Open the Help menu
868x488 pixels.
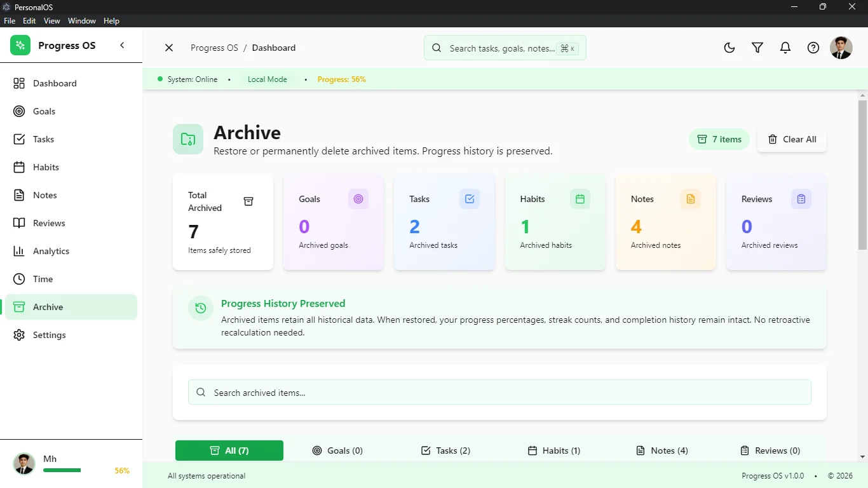(x=111, y=21)
